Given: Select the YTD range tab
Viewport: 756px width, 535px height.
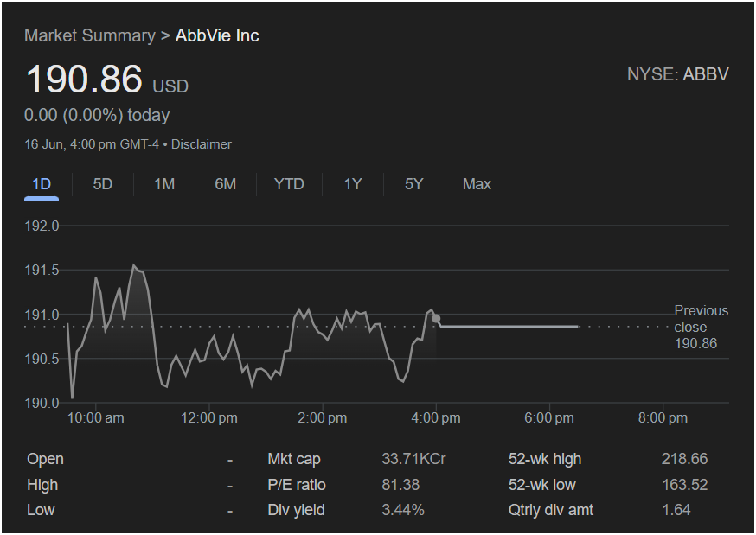Looking at the screenshot, I should click(x=289, y=184).
